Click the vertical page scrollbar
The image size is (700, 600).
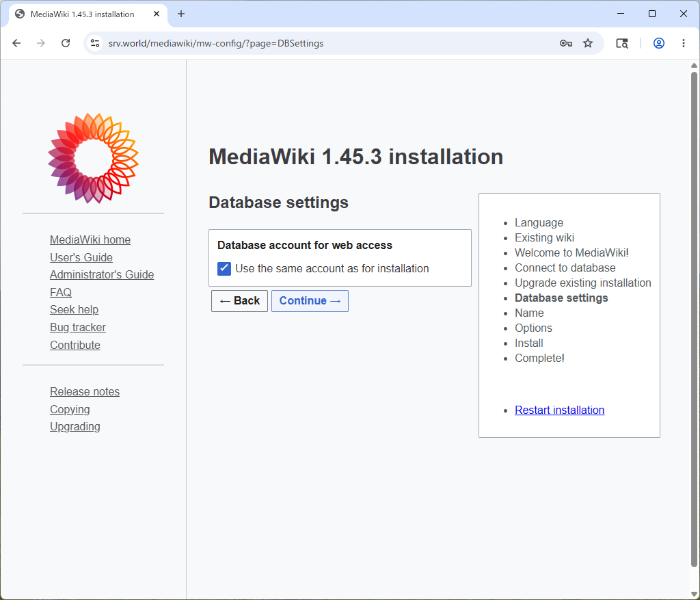pos(694,319)
